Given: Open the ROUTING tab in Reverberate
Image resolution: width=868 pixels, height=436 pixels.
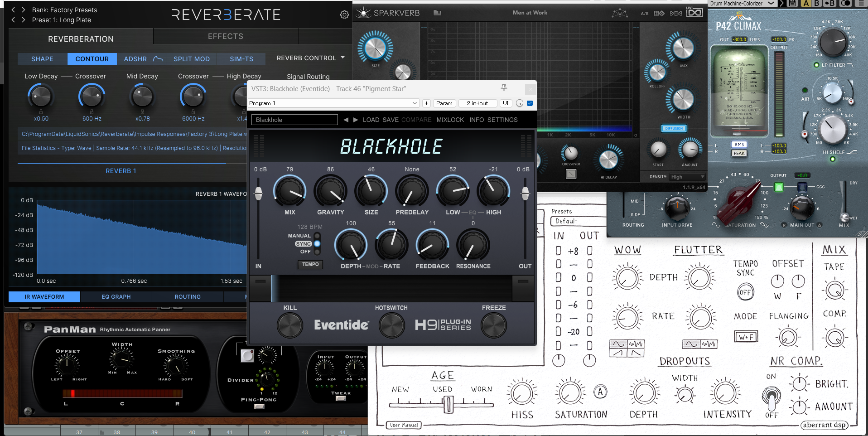Looking at the screenshot, I should 188,297.
